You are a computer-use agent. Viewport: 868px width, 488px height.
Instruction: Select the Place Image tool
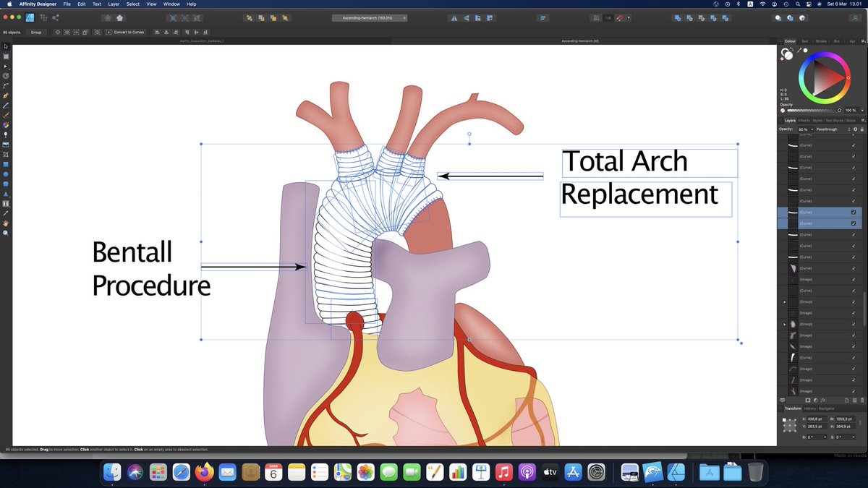[x=6, y=145]
